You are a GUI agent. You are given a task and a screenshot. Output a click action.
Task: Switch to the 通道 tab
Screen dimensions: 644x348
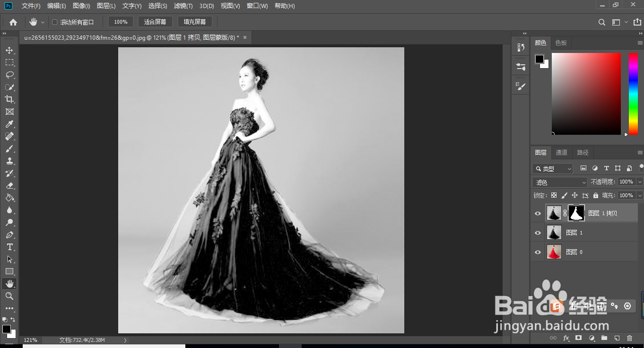[x=561, y=152]
